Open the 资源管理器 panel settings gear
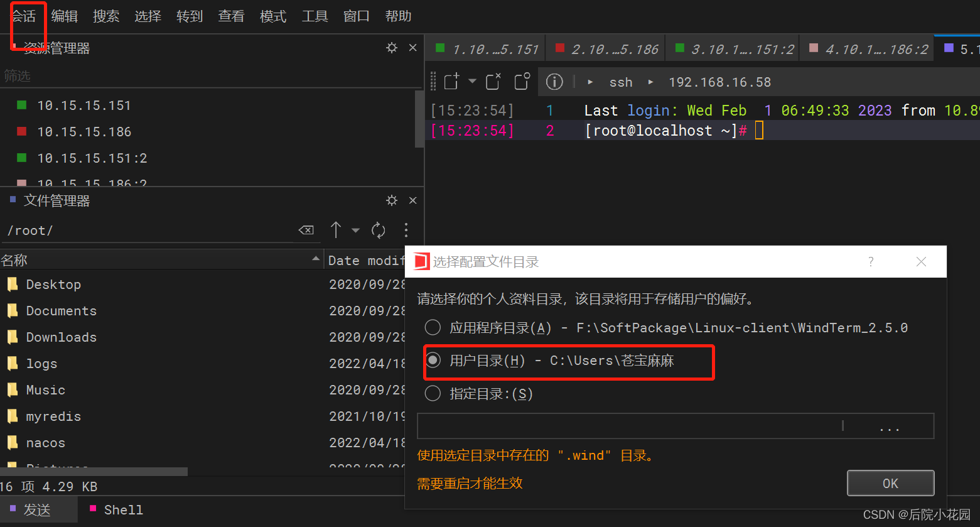 point(391,48)
